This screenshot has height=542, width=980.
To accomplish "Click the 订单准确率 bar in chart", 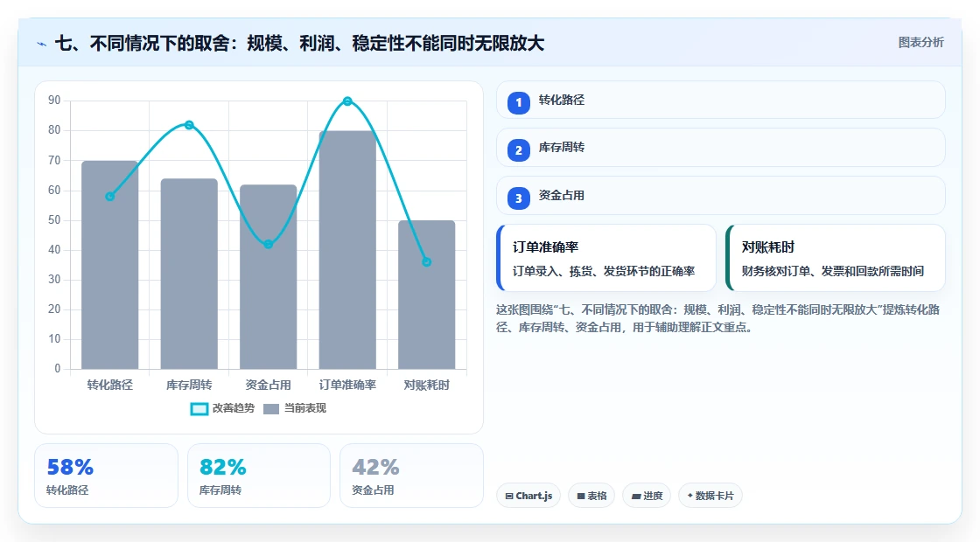I will pyautogui.click(x=347, y=250).
